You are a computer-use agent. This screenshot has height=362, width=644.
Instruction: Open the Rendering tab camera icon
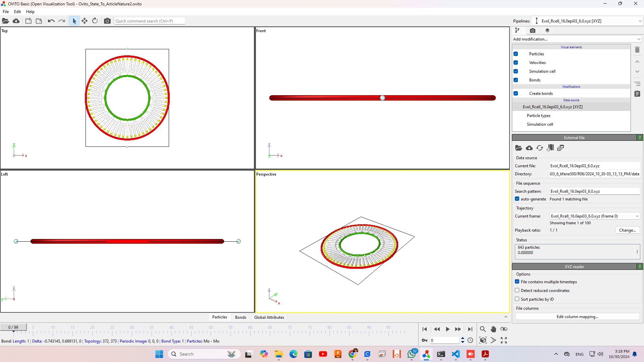(x=533, y=31)
